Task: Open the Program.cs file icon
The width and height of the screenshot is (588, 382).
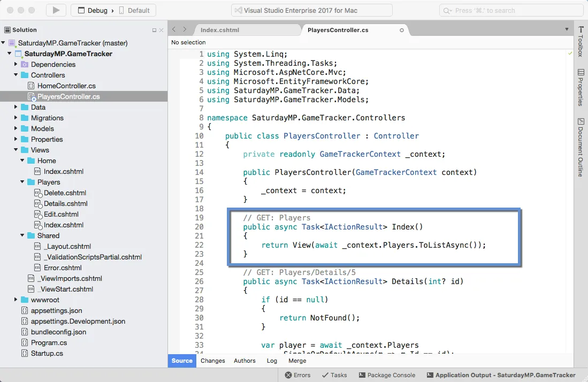Action: coord(25,342)
